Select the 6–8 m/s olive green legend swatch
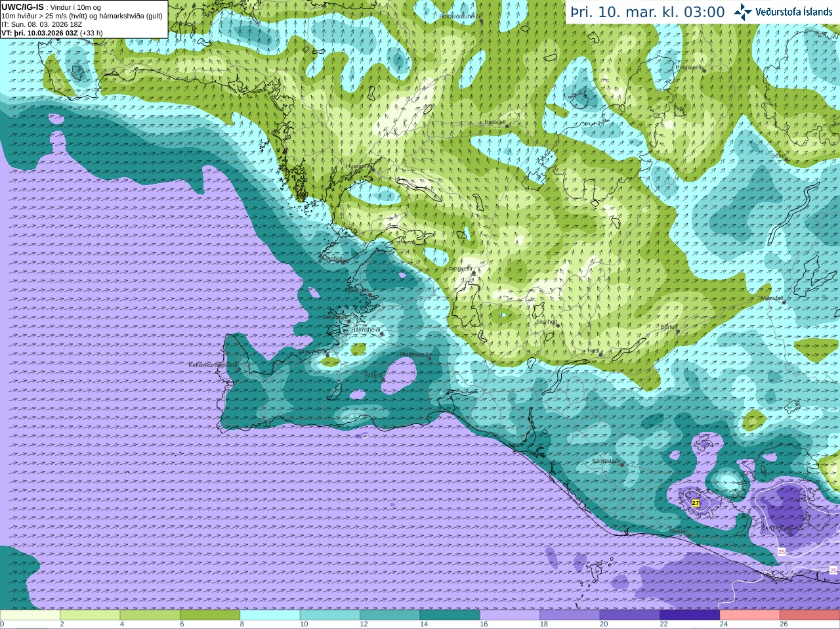 pyautogui.click(x=210, y=615)
